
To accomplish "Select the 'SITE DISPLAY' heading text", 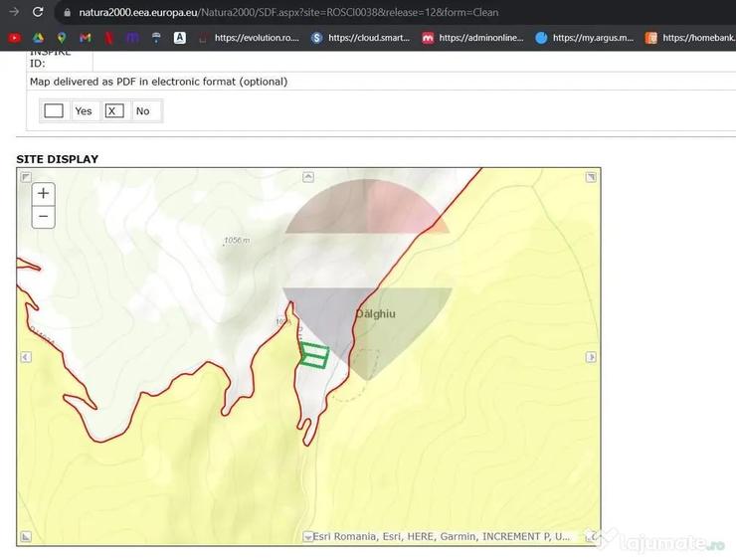I will coord(58,159).
